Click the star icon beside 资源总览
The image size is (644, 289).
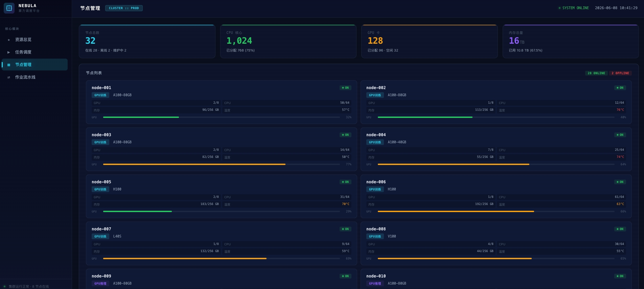click(9, 40)
